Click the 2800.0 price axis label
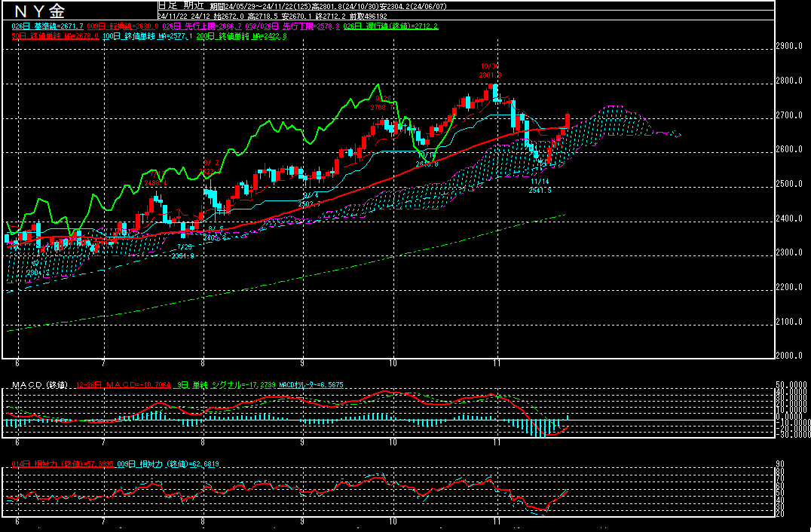The image size is (811, 532). click(x=789, y=81)
